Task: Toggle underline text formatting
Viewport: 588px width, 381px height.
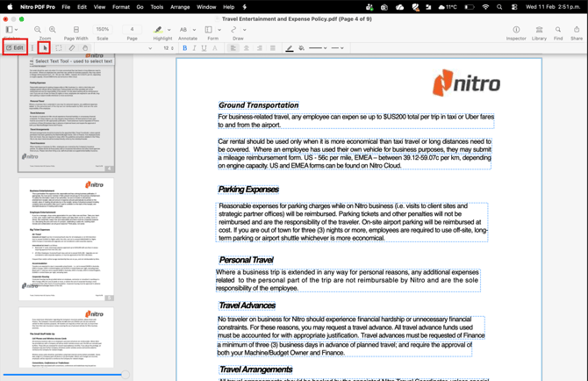Action: tap(204, 48)
